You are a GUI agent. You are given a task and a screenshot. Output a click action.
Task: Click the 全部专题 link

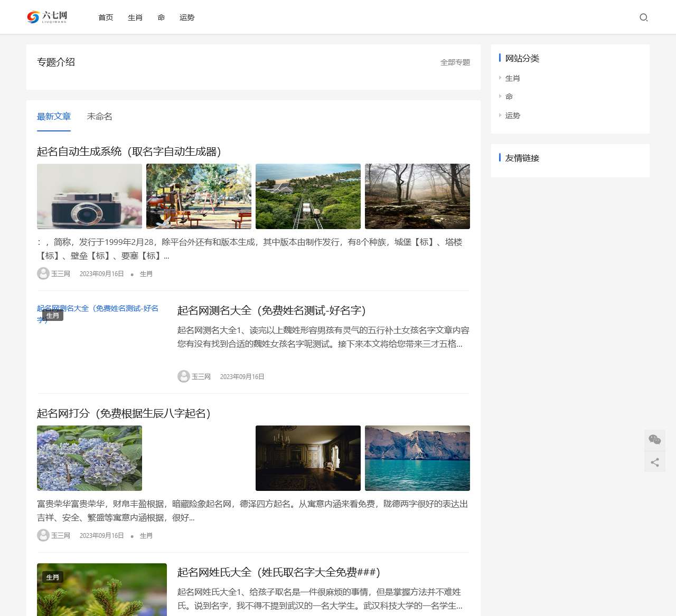(455, 62)
